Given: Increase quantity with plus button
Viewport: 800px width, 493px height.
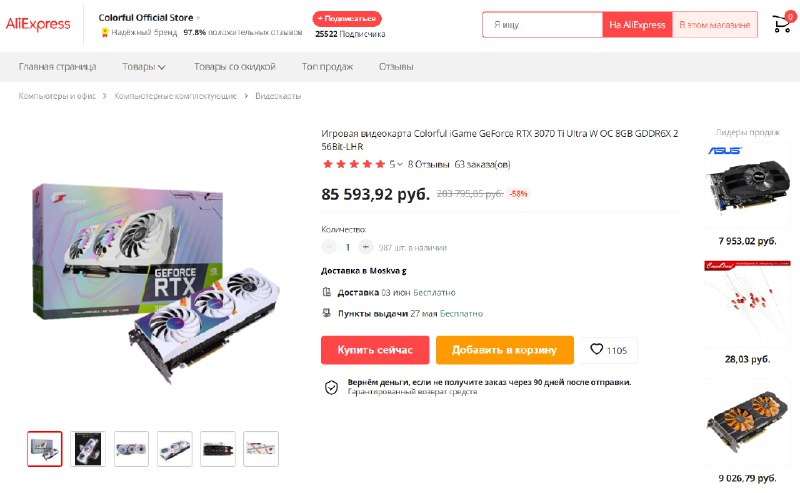Looking at the screenshot, I should tap(365, 247).
